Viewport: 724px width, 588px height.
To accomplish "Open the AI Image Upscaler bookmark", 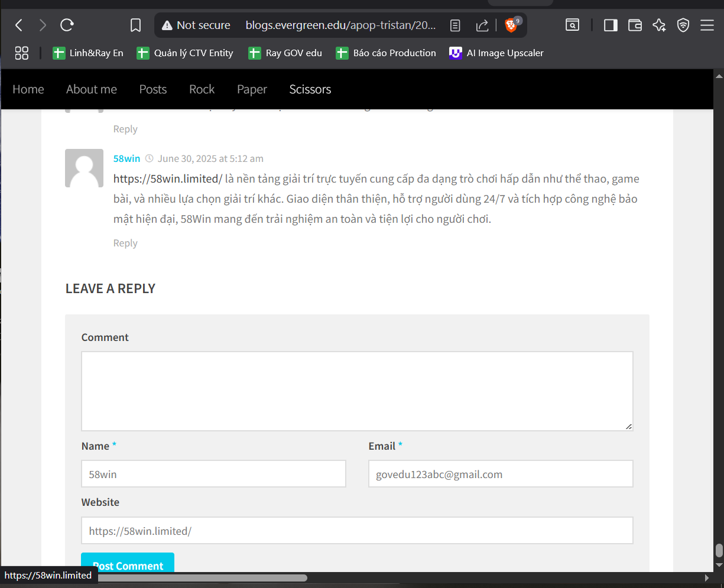I will pyautogui.click(x=496, y=53).
